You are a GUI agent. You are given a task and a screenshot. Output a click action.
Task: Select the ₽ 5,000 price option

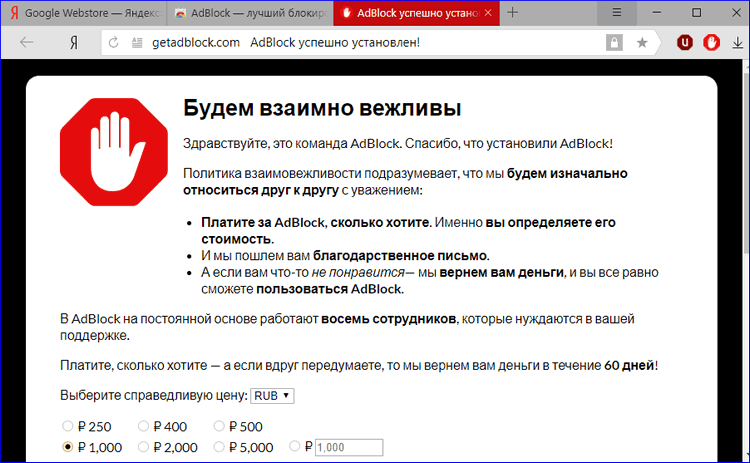click(x=219, y=447)
